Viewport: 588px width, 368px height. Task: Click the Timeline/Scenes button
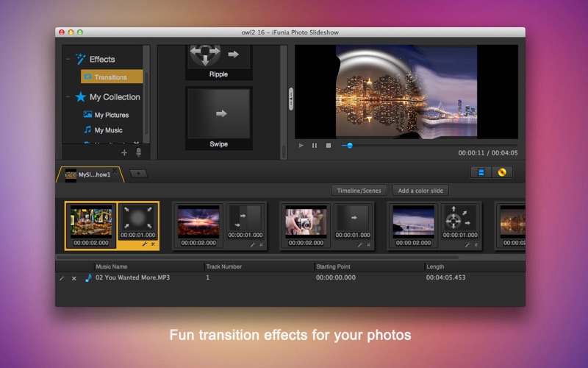359,191
